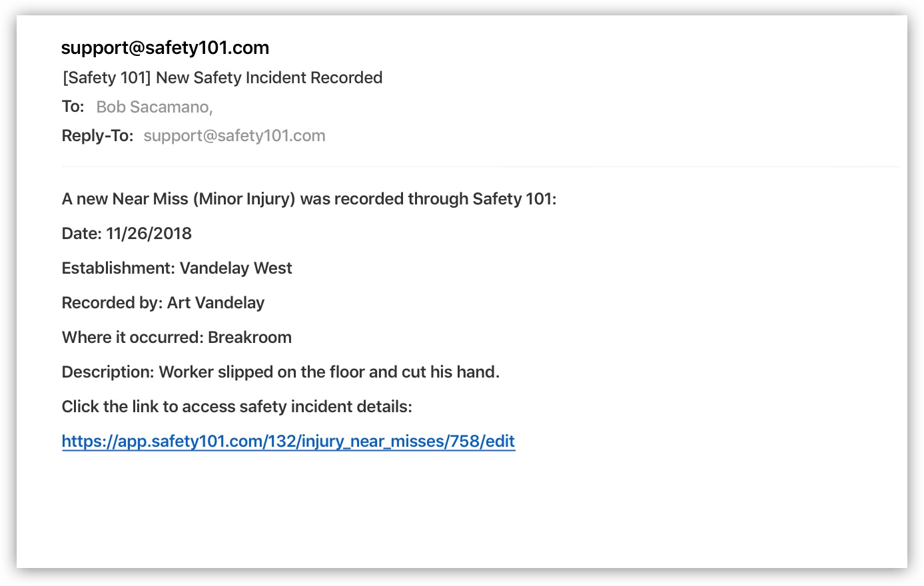
Task: Select the recipient Bob Sacamano
Action: (x=155, y=107)
